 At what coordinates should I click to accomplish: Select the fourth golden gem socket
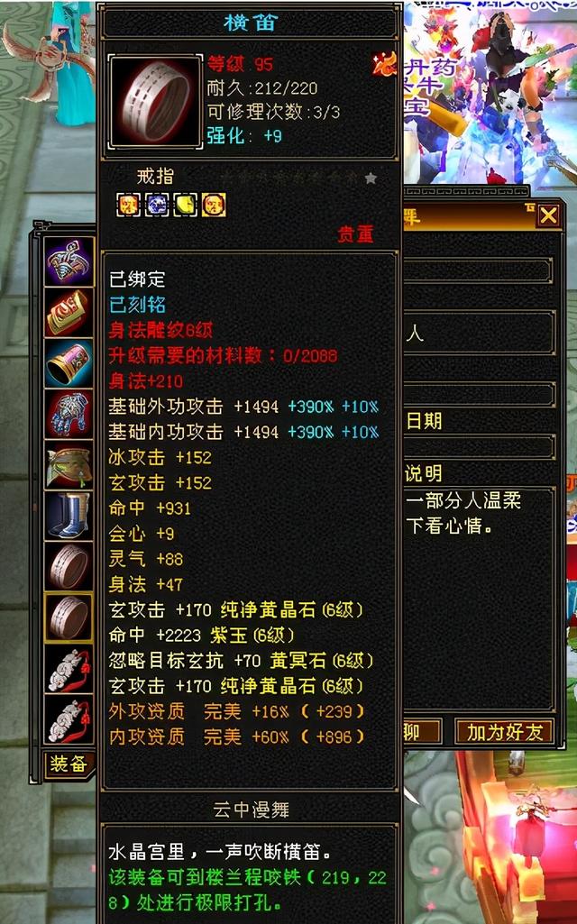[214, 205]
